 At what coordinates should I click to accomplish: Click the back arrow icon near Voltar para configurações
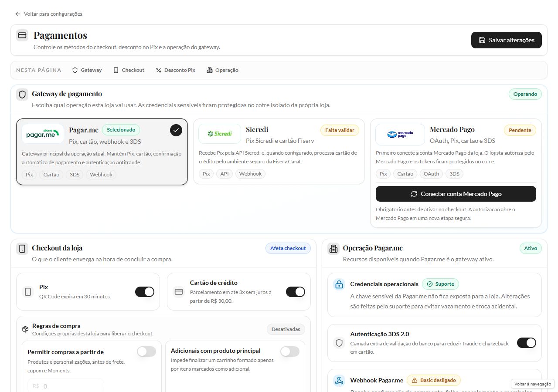coord(18,14)
